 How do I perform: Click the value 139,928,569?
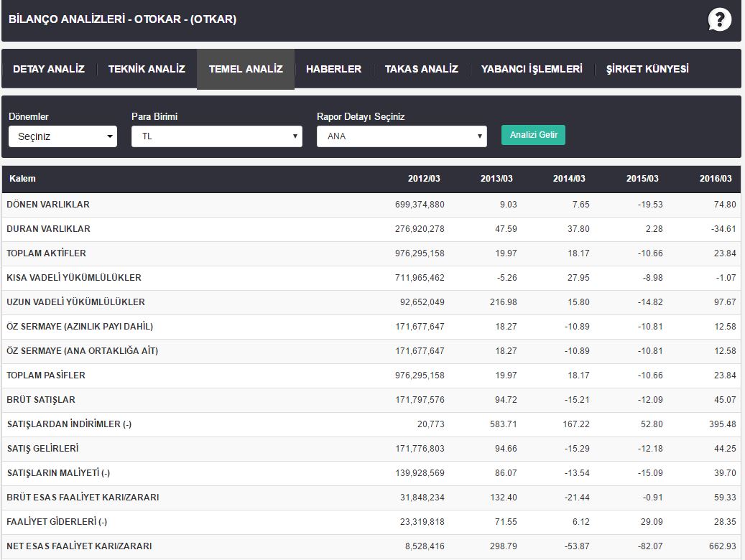(x=420, y=473)
